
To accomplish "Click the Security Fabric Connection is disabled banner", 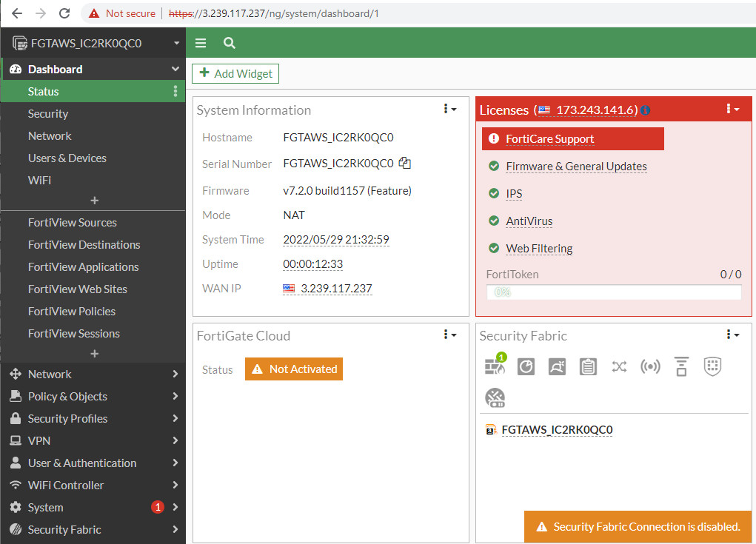I will (638, 527).
